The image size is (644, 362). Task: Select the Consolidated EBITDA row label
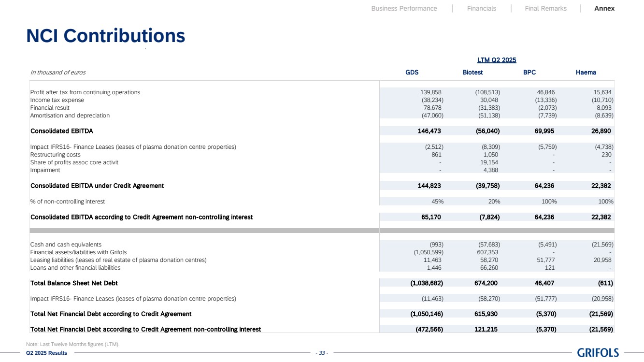click(62, 131)
